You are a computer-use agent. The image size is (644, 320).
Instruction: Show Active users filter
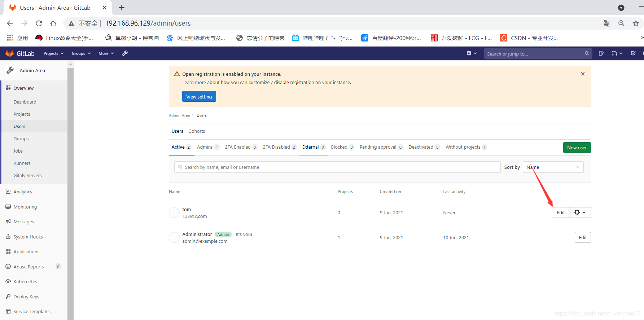pos(181,147)
